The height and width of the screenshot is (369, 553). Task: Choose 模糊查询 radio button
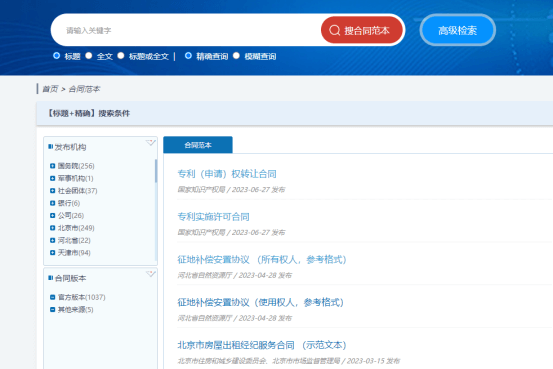coord(236,55)
